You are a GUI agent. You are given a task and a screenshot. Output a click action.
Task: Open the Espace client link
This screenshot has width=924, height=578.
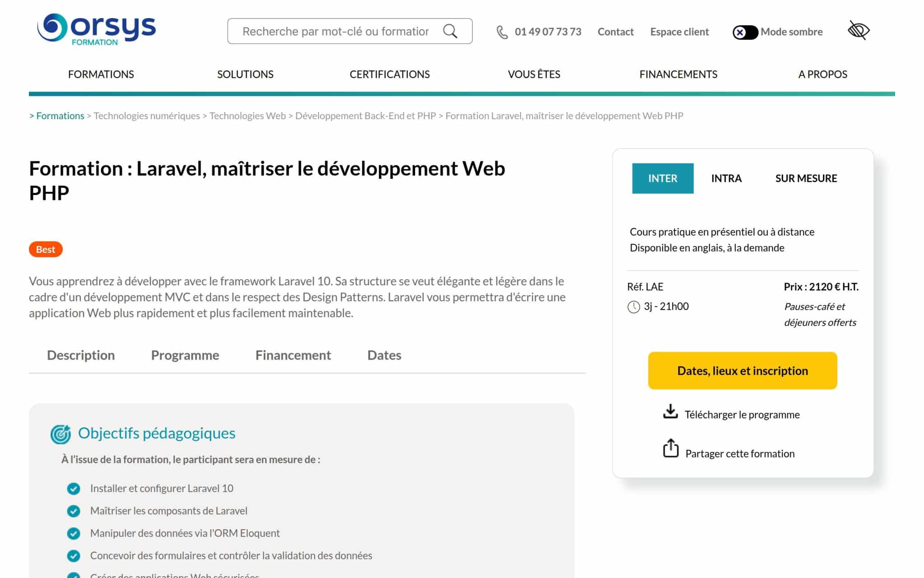pos(679,32)
